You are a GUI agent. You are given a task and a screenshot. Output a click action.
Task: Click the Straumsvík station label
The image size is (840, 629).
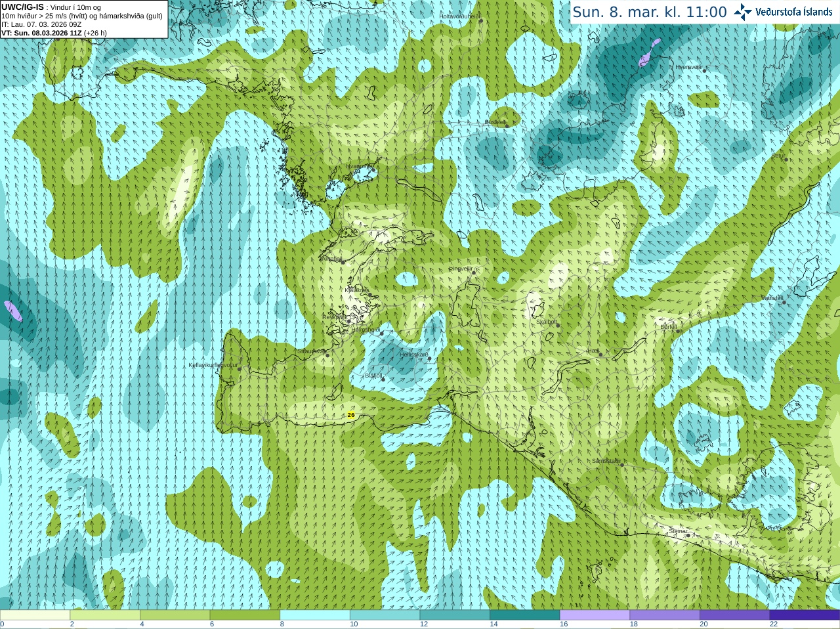click(310, 351)
